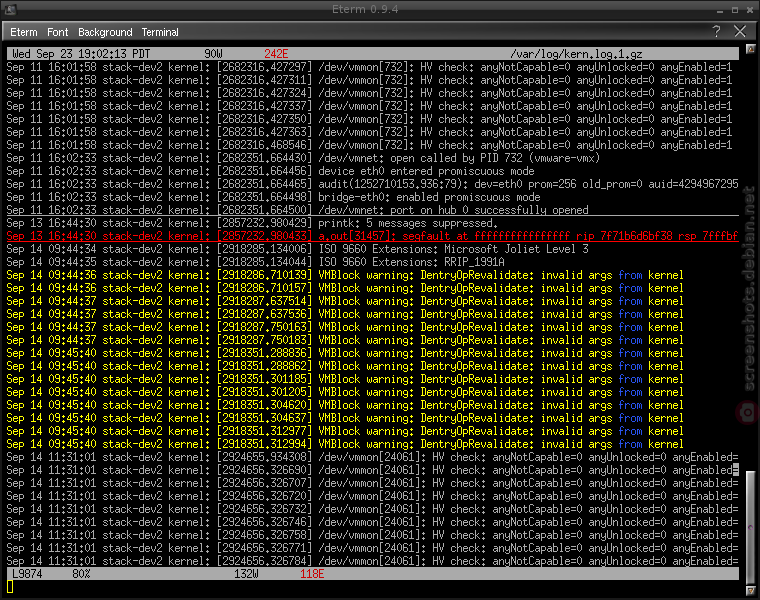The image size is (760, 600).
Task: Open the Font menu
Action: (58, 32)
